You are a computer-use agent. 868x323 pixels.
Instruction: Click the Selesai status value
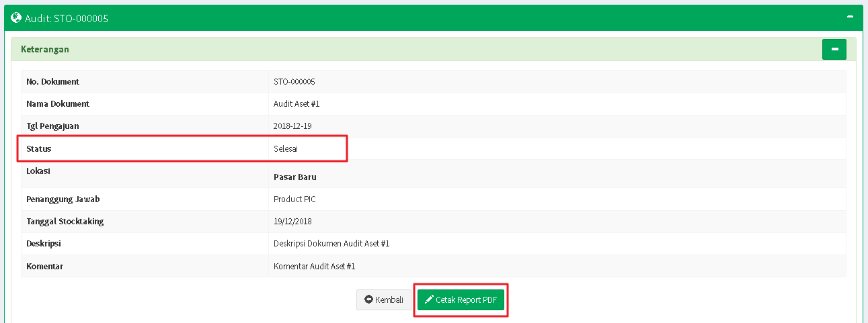[x=286, y=148]
